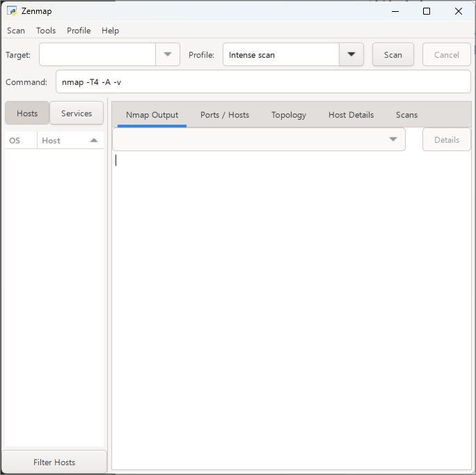The image size is (476, 475).
Task: Open the Scan menu
Action: tap(16, 31)
